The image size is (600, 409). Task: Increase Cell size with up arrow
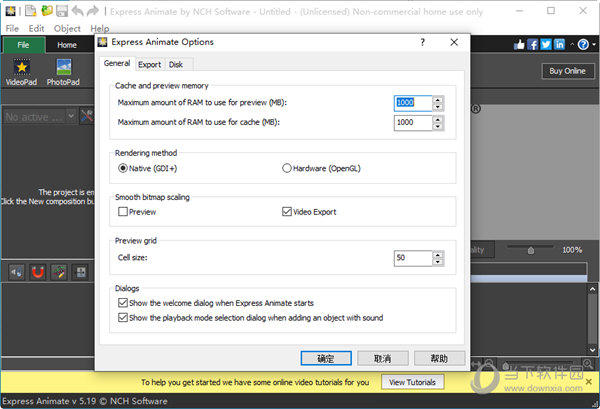(438, 254)
